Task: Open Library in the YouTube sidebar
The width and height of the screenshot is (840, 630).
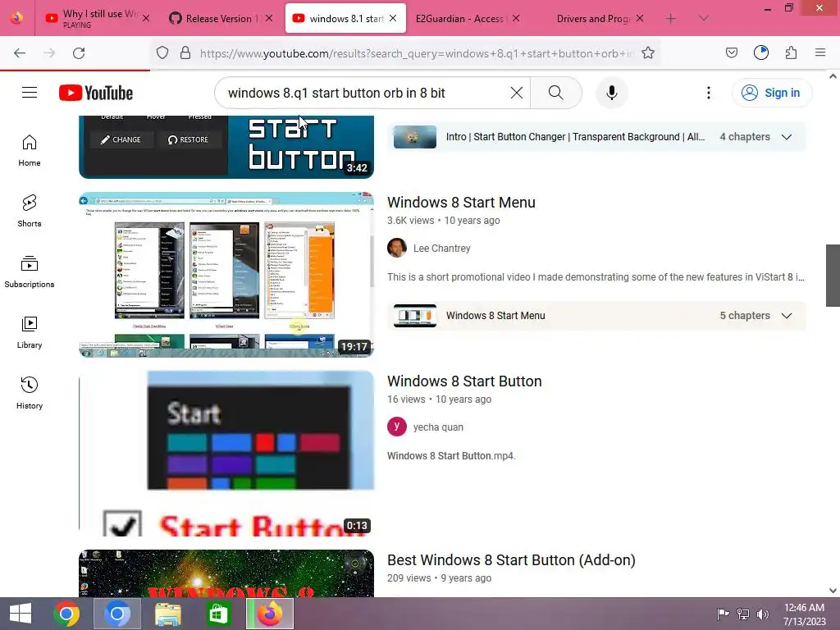Action: point(30,332)
